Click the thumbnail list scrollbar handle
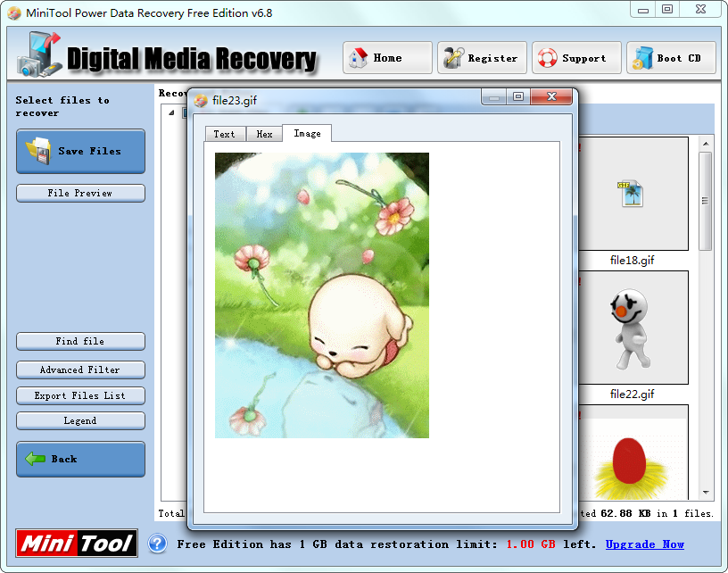Screen dimensions: 728x573 (x=706, y=201)
